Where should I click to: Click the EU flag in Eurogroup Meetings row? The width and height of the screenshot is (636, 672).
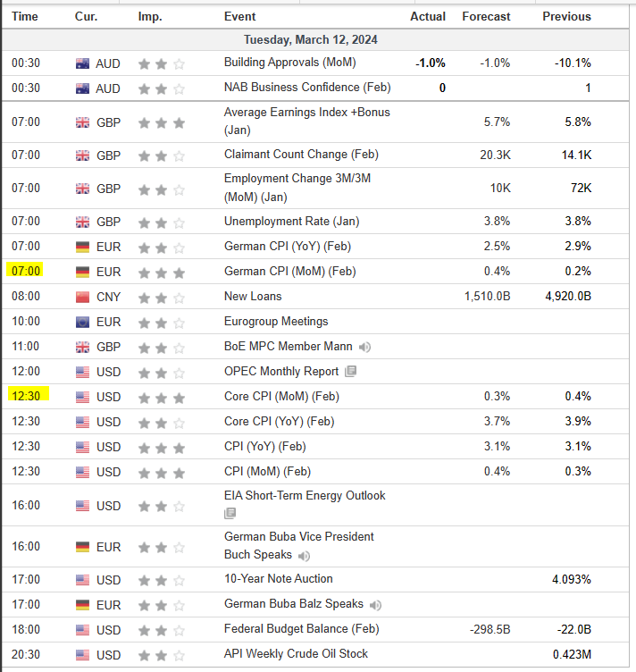83,322
